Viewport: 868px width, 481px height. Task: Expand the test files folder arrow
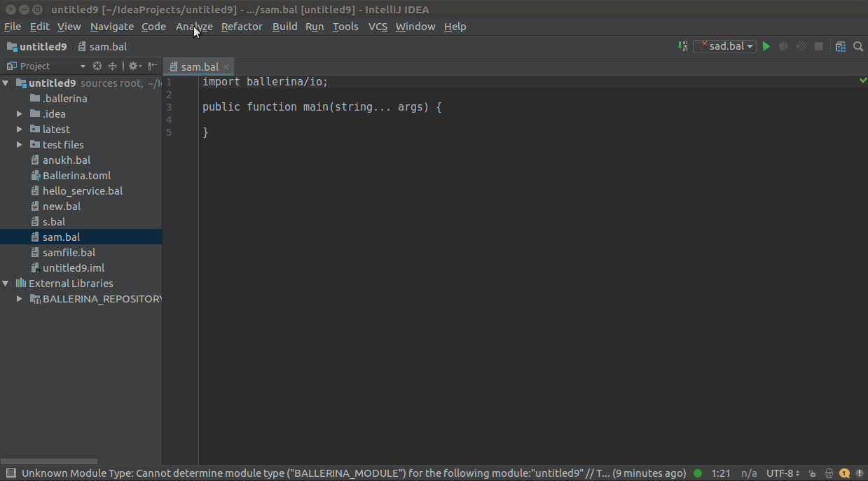point(20,145)
